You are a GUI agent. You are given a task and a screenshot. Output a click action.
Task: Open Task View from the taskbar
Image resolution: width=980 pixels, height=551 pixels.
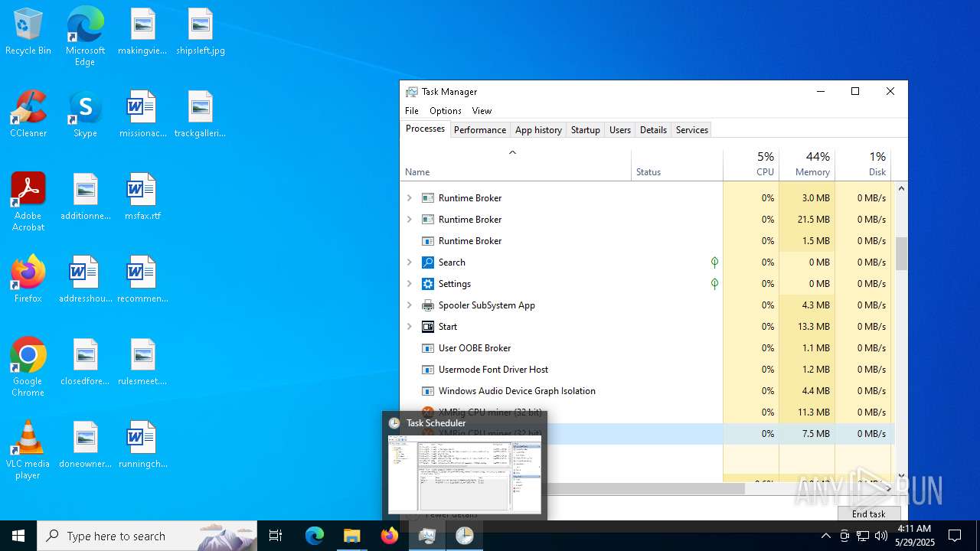coord(276,536)
